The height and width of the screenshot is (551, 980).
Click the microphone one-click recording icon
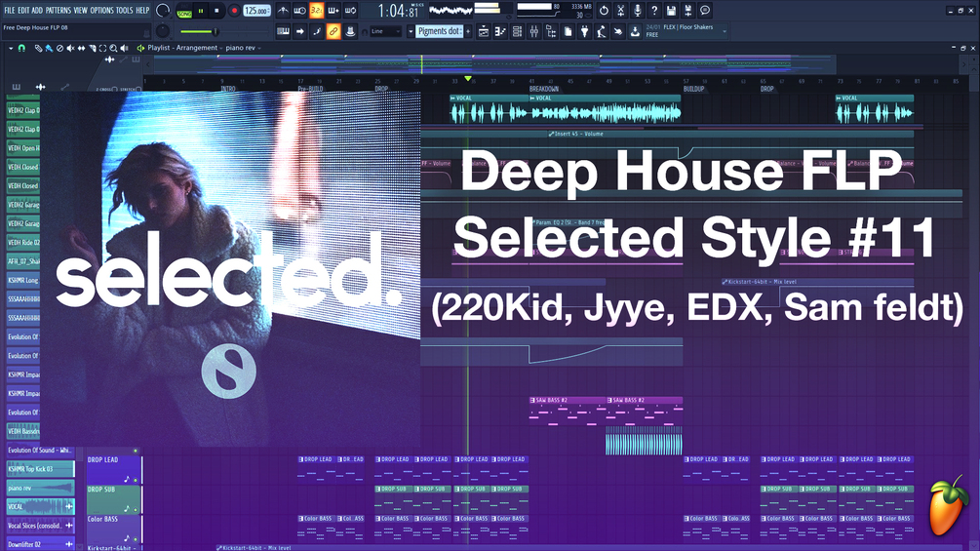[638, 11]
